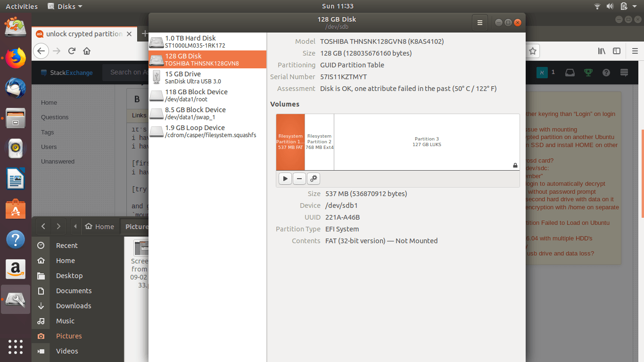Select the 1.0 TB Hard Disk
This screenshot has width=644, height=362.
coord(207,41)
